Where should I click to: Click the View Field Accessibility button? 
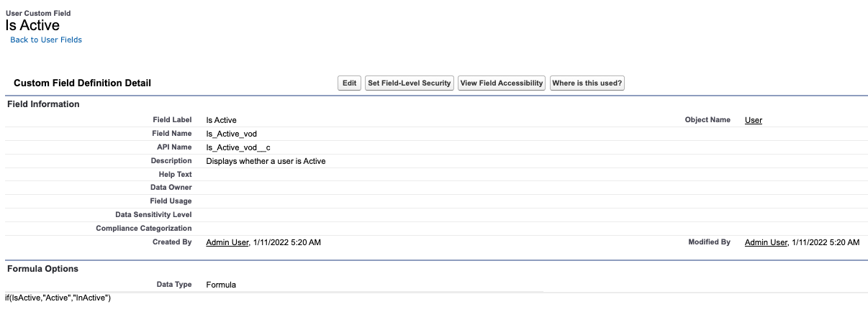[501, 83]
